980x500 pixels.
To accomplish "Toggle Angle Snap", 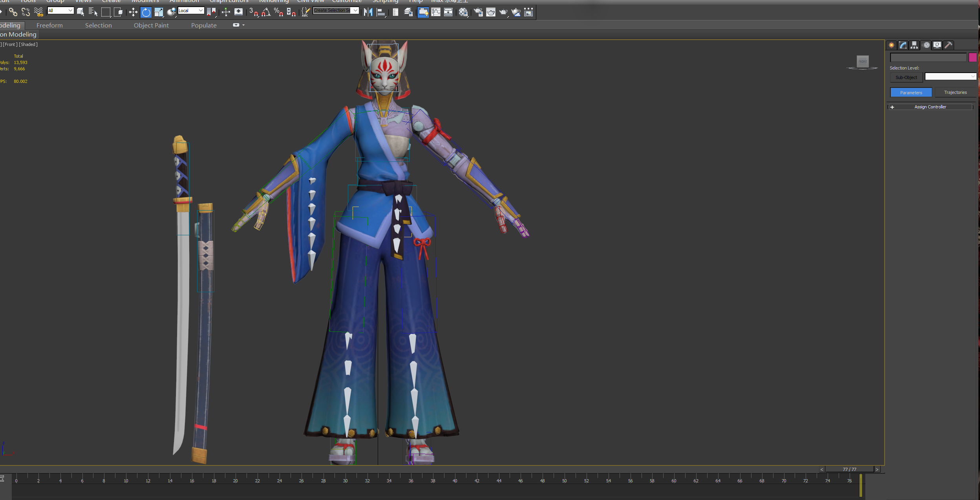I will point(266,12).
